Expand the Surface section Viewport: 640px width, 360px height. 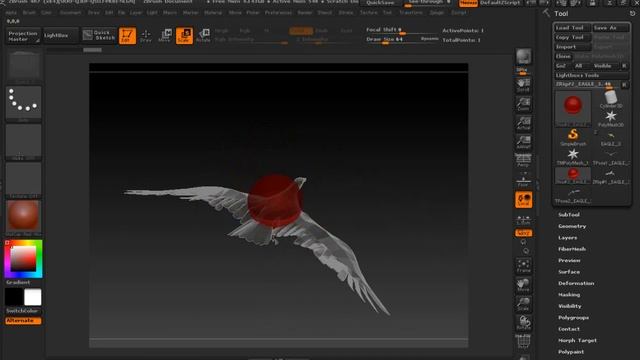569,272
